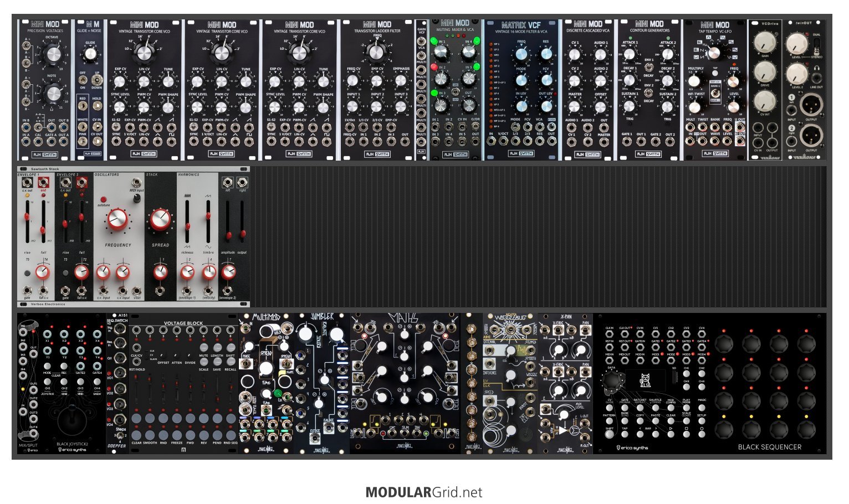Click the GLIDE knob on Glide + Noise
Screen dimensions: 849x504
click(90, 54)
